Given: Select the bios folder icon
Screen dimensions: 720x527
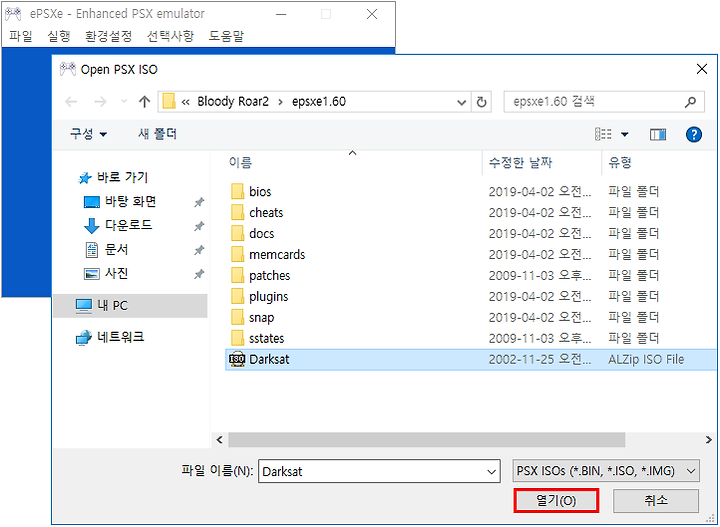Looking at the screenshot, I should (x=237, y=191).
